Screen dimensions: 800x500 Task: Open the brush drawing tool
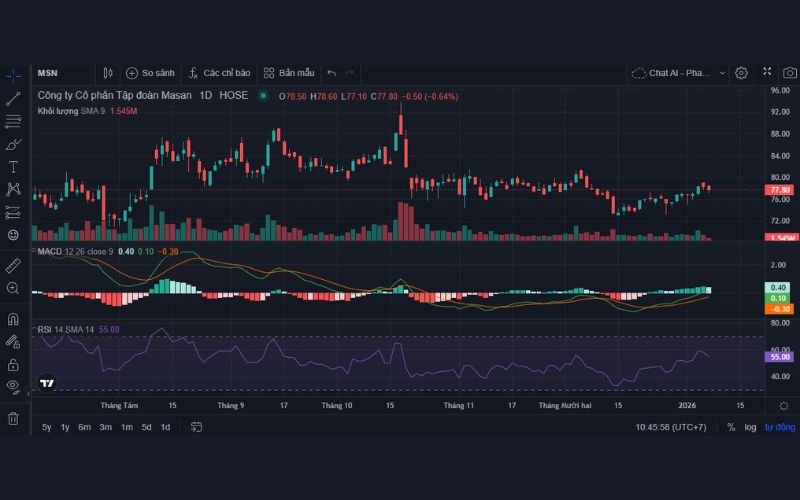point(13,144)
